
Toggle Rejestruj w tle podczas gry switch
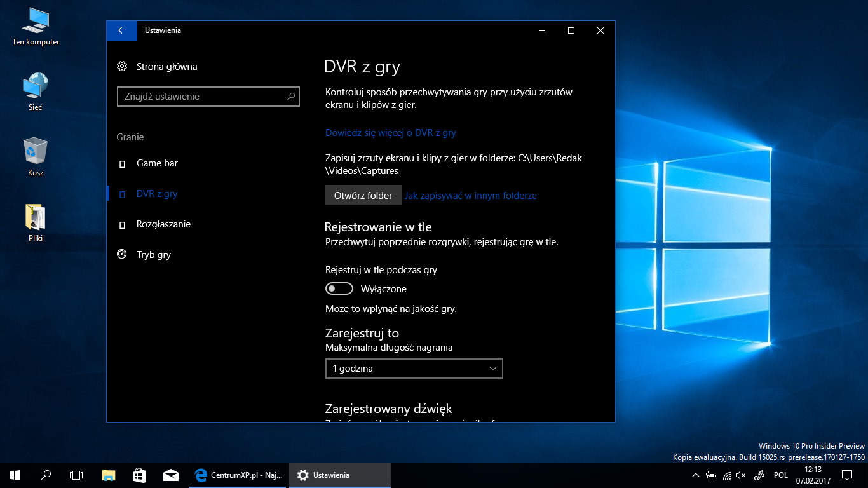tap(339, 289)
